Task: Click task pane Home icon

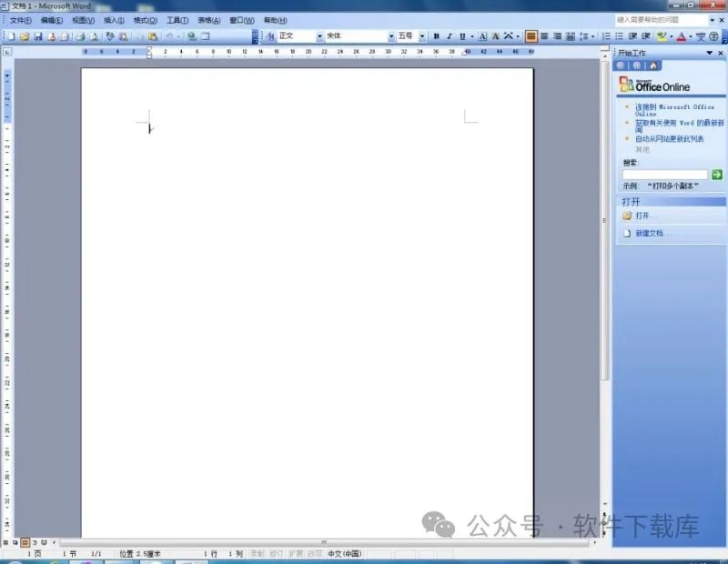Action: pos(653,65)
